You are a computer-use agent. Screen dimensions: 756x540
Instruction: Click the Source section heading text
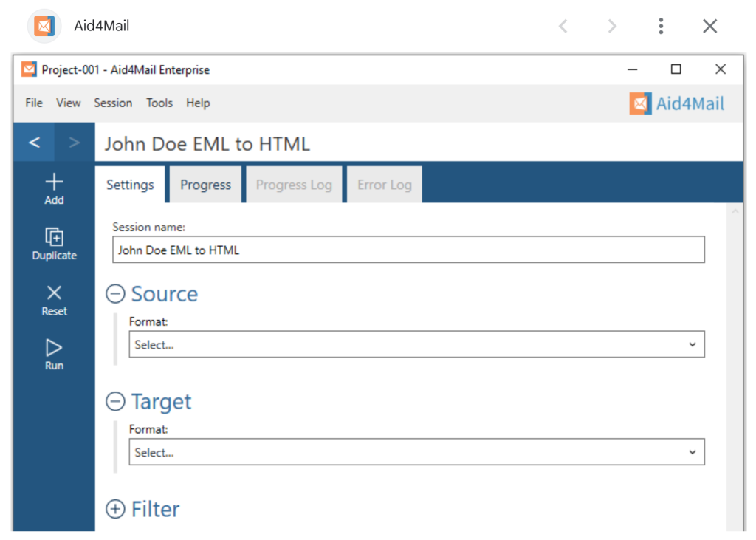point(165,293)
